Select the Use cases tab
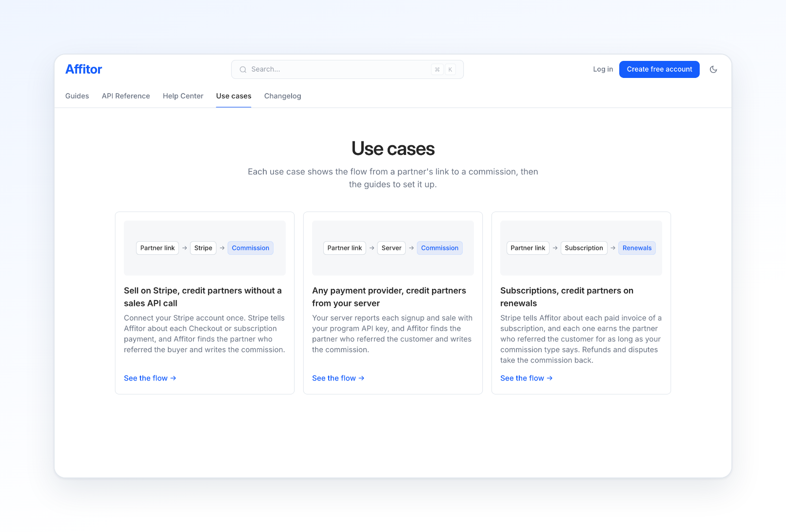 [x=234, y=96]
